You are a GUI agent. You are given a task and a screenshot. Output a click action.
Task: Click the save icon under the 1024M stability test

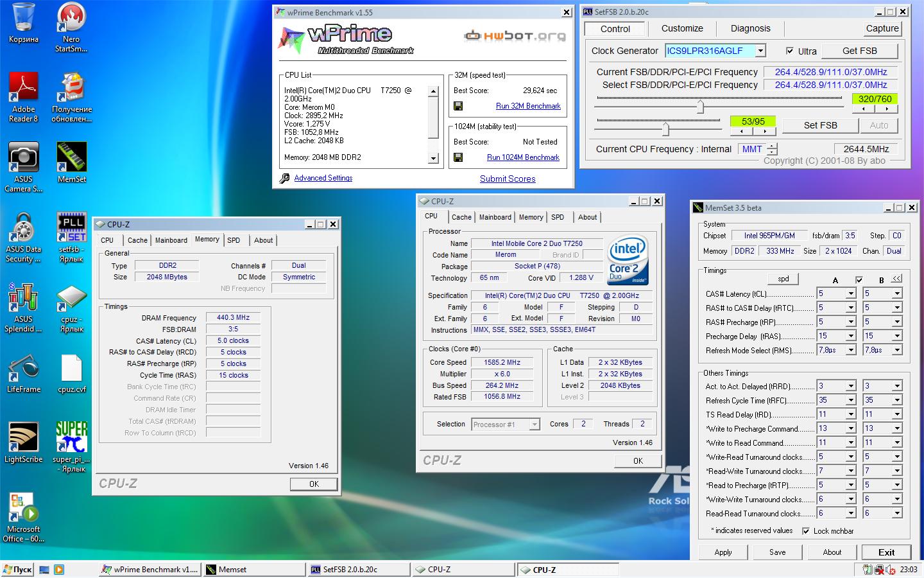coord(458,157)
